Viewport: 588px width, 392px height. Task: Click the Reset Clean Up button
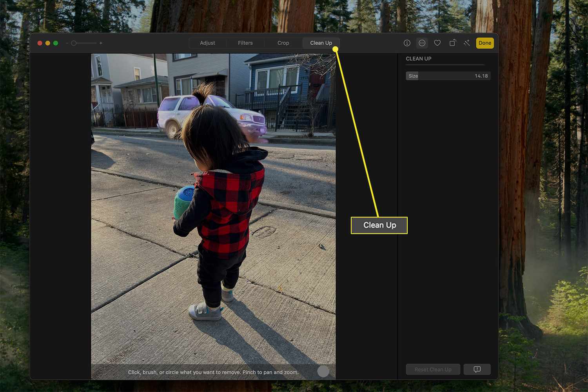(x=433, y=369)
